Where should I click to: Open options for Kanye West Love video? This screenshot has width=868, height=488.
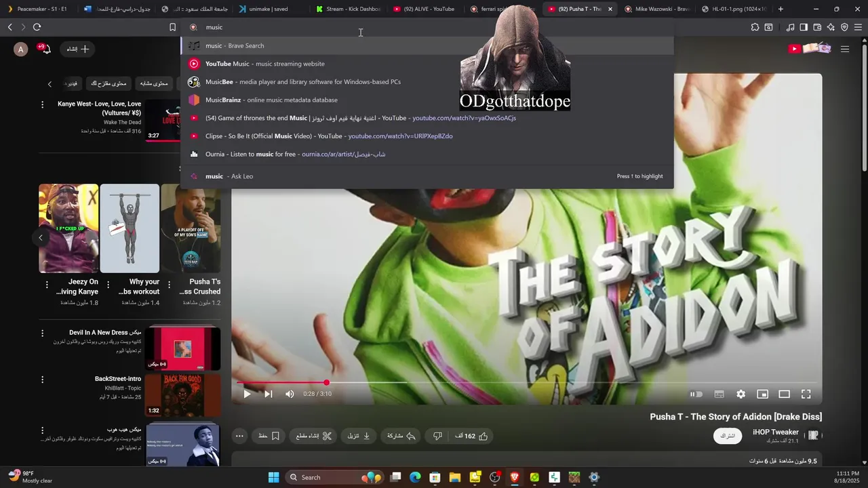(42, 104)
